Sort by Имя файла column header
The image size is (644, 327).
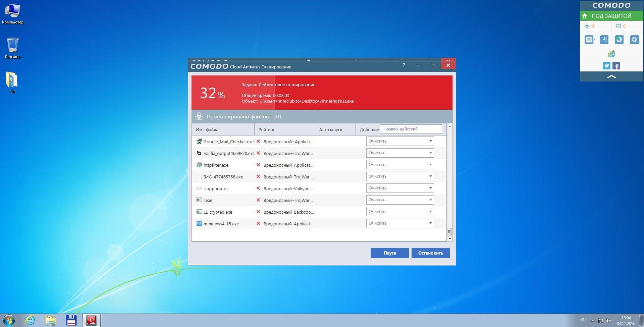tap(223, 129)
